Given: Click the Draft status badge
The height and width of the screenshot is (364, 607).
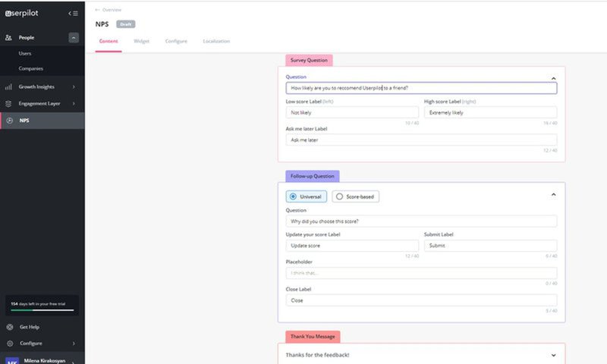Looking at the screenshot, I should click(x=126, y=24).
